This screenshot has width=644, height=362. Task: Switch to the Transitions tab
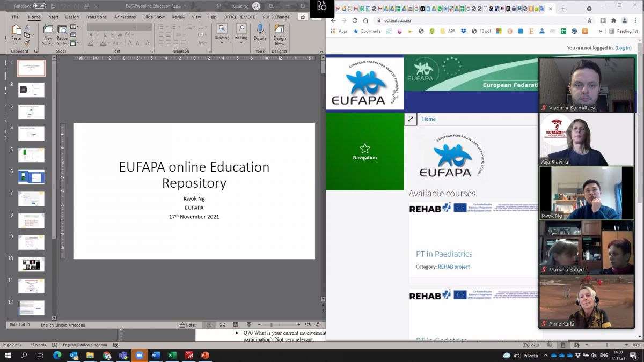(96, 17)
